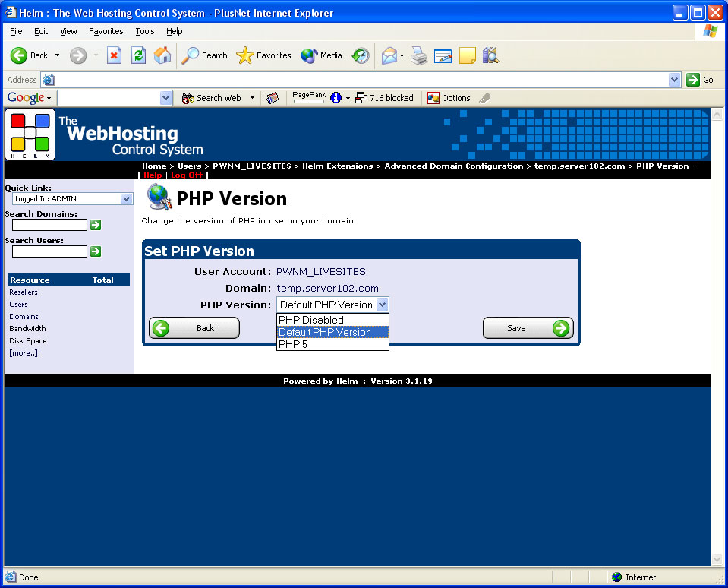Click the Home page icon
The image size is (728, 588).
pyautogui.click(x=162, y=55)
